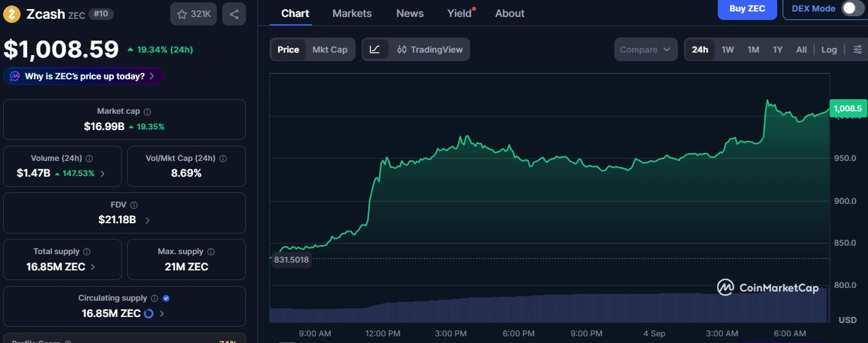Expand Circulating supply chevron
The image size is (868, 343).
click(162, 313)
